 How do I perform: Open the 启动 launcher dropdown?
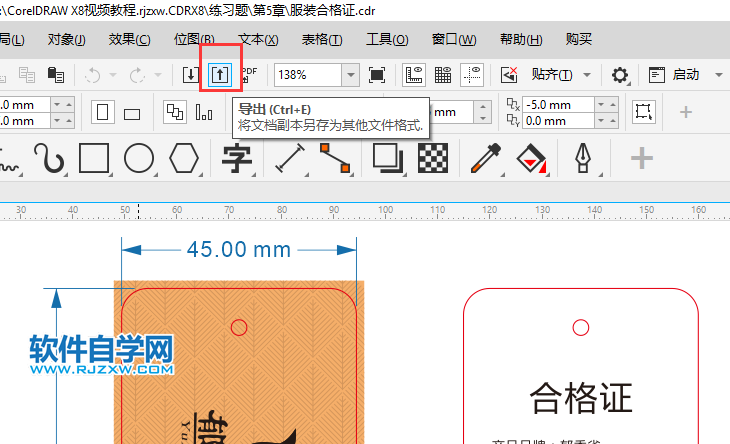(x=719, y=75)
